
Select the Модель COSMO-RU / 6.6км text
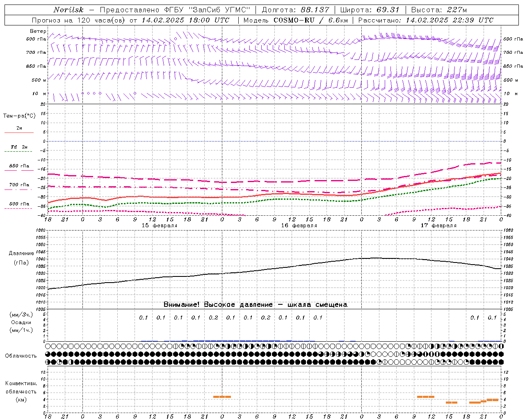(x=295, y=20)
